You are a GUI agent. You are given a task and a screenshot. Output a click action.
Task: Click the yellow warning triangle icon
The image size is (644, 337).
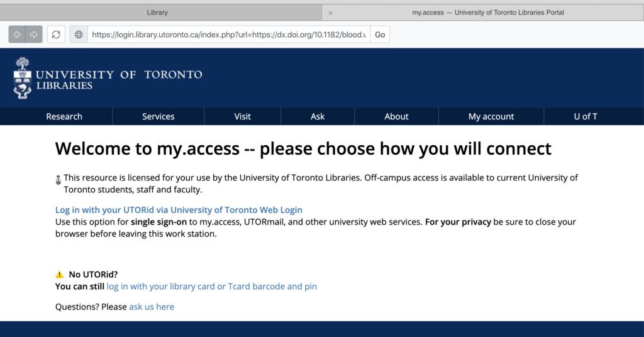coord(60,274)
